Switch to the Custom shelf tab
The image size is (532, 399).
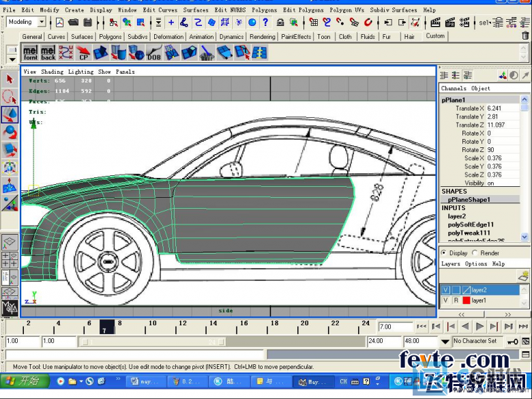[x=435, y=36]
